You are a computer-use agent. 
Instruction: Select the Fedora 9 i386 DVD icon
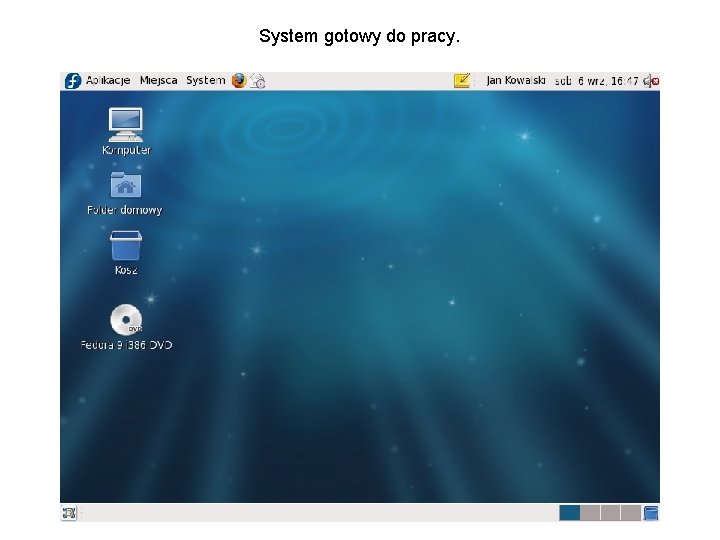tap(126, 320)
